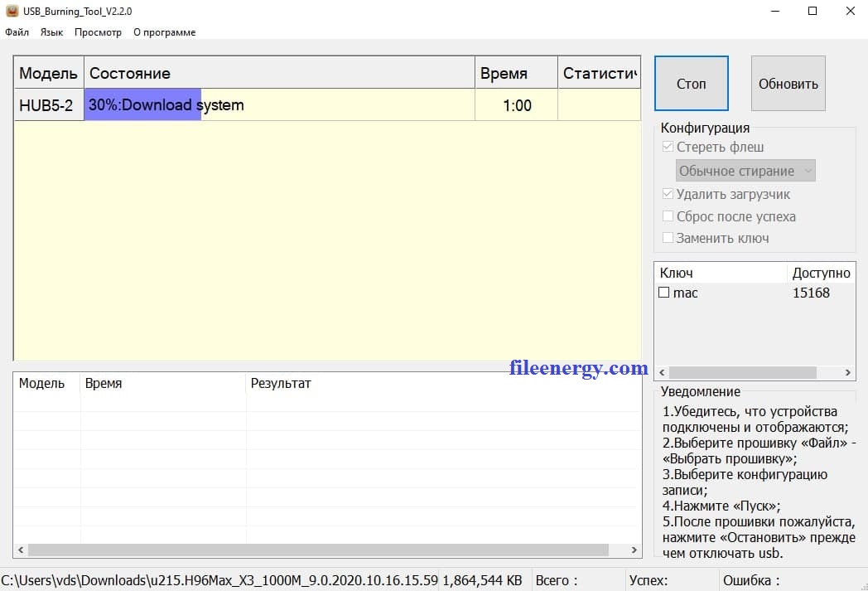Click left arrow of results table scrollbar
The height and width of the screenshot is (591, 868).
pos(21,550)
